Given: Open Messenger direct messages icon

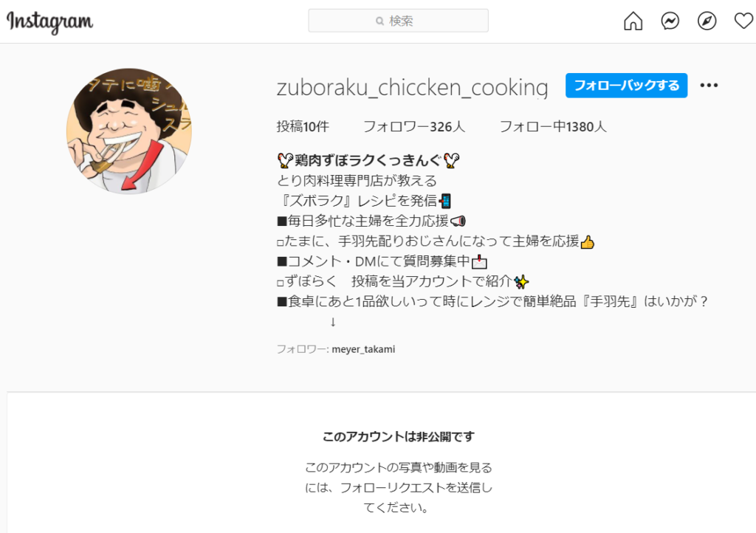Looking at the screenshot, I should [x=670, y=21].
